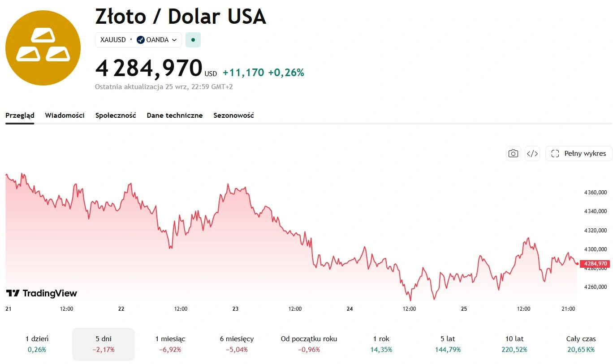613x364 pixels.
Task: Click the camera snapshot icon
Action: (x=513, y=154)
